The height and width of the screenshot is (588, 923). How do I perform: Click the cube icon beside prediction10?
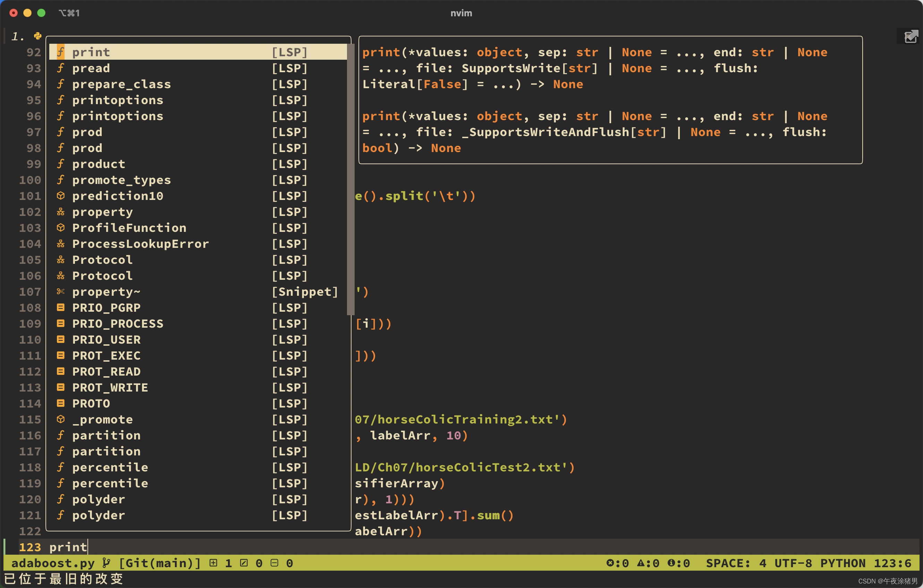61,196
